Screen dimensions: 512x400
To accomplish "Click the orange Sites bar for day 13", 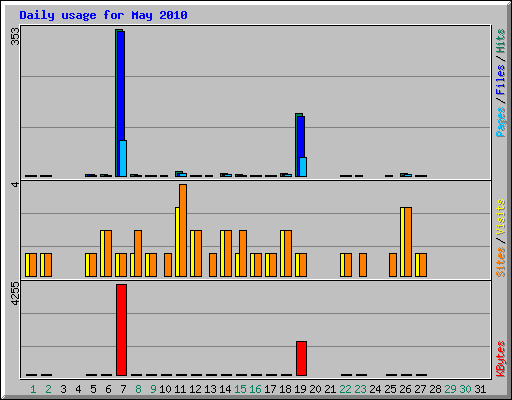I will click(x=213, y=265).
